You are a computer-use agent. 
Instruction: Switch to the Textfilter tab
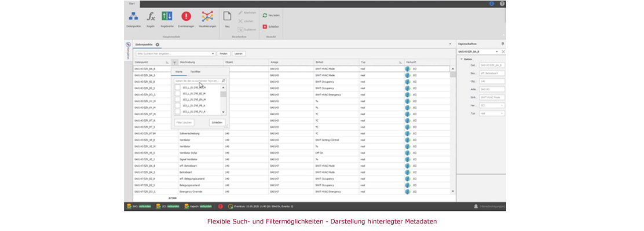coord(196,72)
